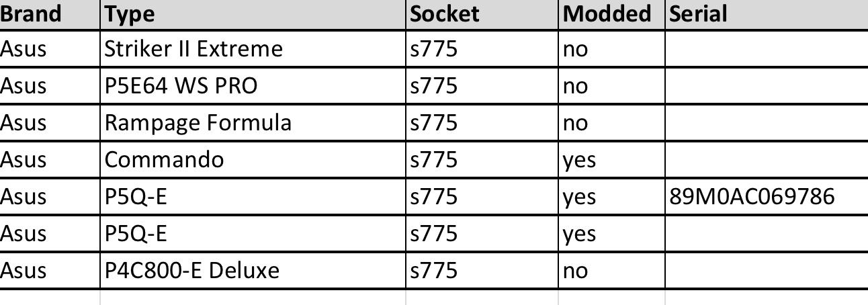Select the Brand header cell
The image size is (868, 305).
click(x=50, y=14)
